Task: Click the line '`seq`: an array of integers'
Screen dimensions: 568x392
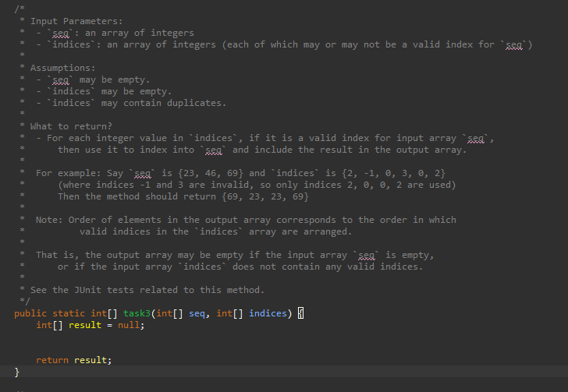Action: tap(120, 33)
